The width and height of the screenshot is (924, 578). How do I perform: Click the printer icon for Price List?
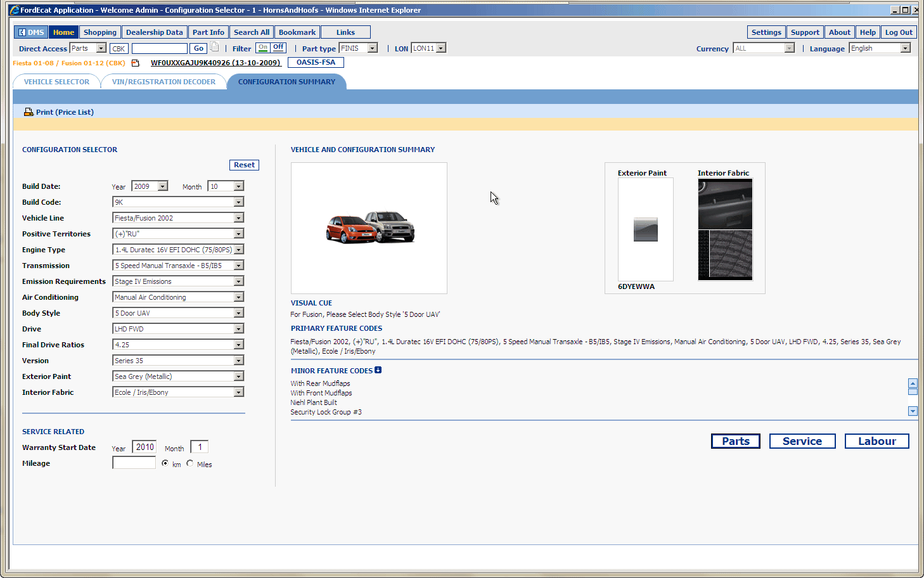point(29,112)
